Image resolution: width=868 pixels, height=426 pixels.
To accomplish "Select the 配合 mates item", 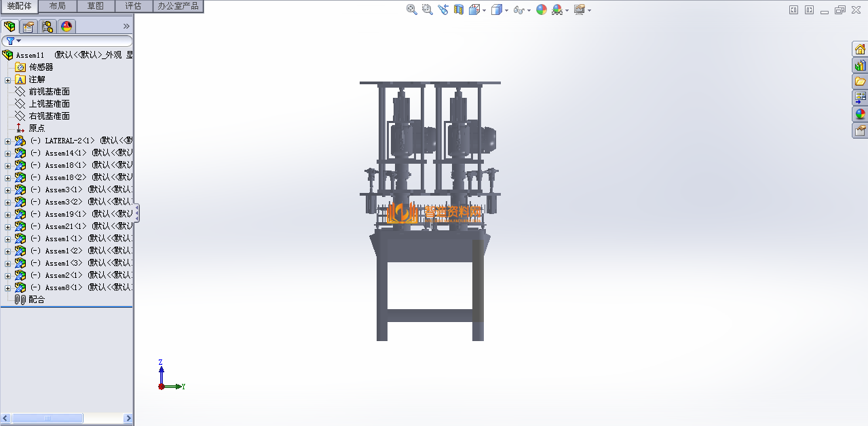I will (x=36, y=300).
